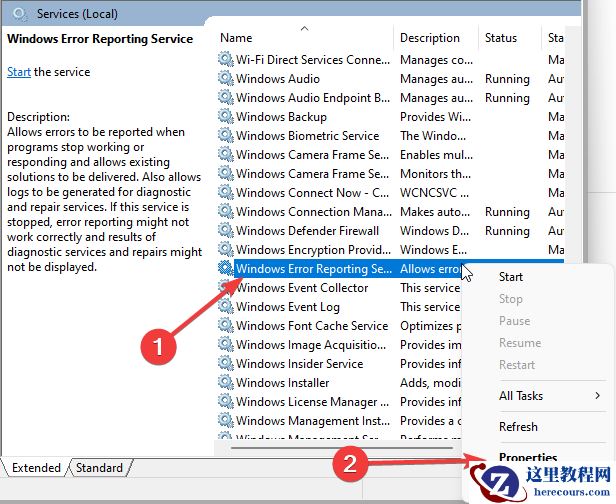The height and width of the screenshot is (504, 616).
Task: Click gear icon beside Windows Connection Manager
Action: click(226, 211)
